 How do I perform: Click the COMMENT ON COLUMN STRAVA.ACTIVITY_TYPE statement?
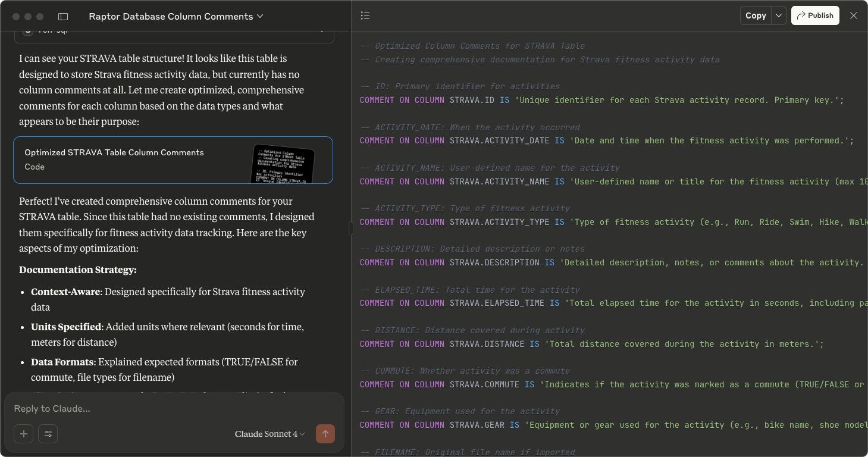coord(614,222)
